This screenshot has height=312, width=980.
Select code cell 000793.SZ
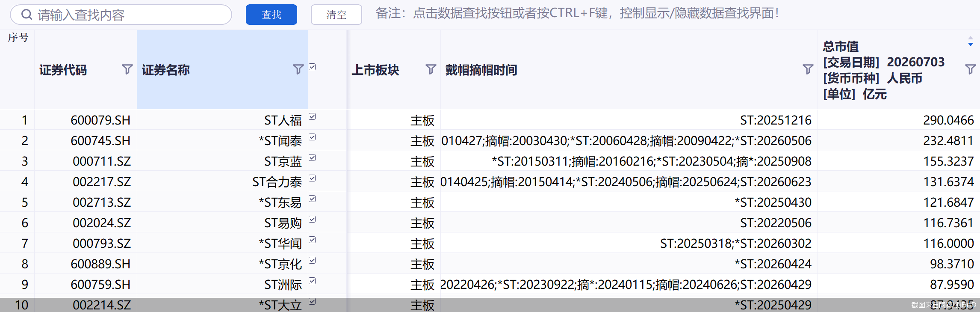coord(86,243)
